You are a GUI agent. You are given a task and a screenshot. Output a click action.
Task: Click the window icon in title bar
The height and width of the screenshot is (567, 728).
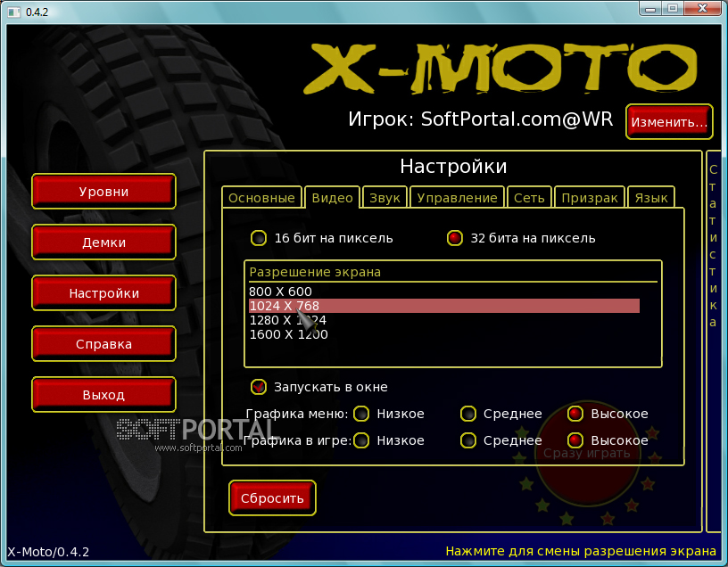[14, 12]
